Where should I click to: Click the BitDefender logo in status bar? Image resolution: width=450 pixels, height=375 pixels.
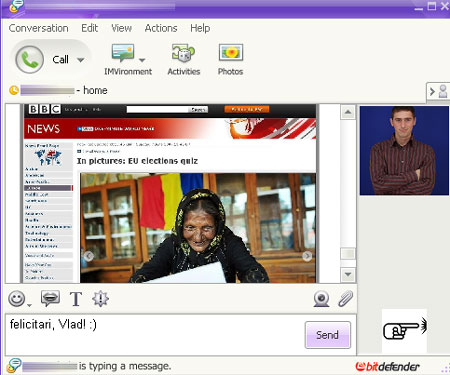[x=387, y=366]
